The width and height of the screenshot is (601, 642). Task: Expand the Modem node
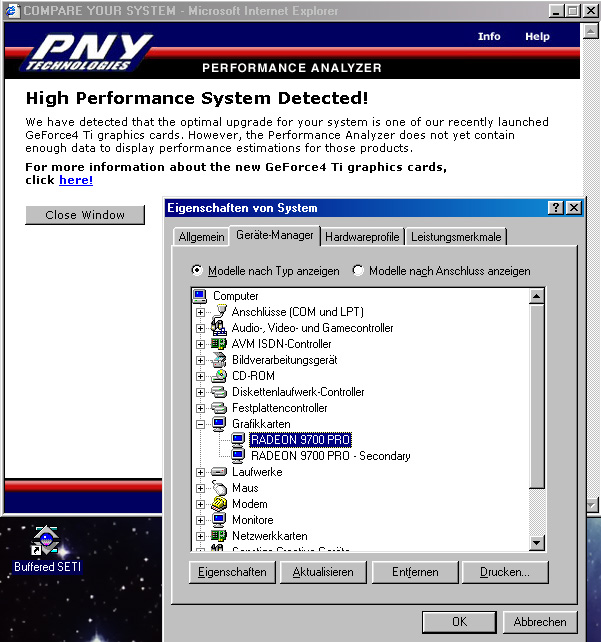(x=200, y=504)
